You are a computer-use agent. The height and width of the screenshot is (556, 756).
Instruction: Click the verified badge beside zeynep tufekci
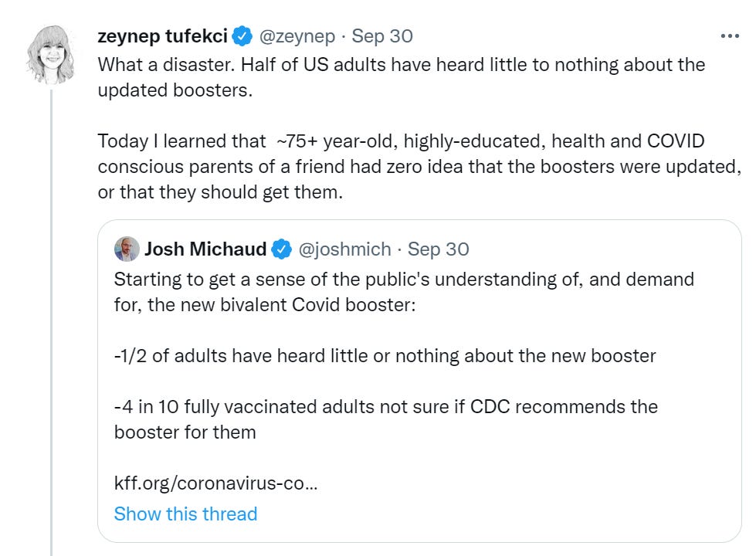[242, 36]
